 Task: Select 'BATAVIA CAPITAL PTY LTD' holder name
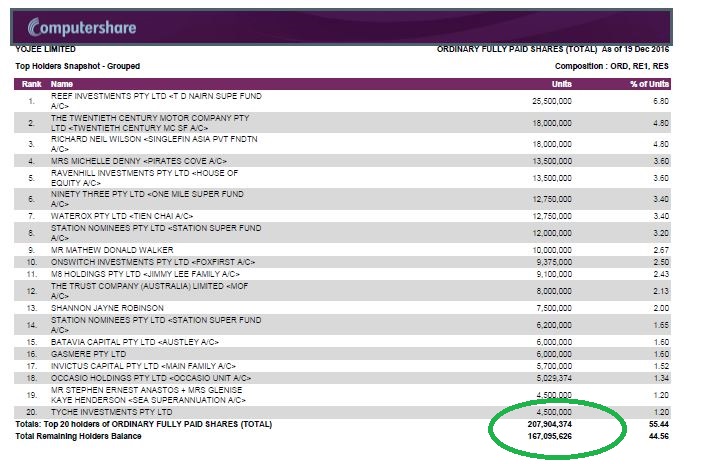click(135, 342)
